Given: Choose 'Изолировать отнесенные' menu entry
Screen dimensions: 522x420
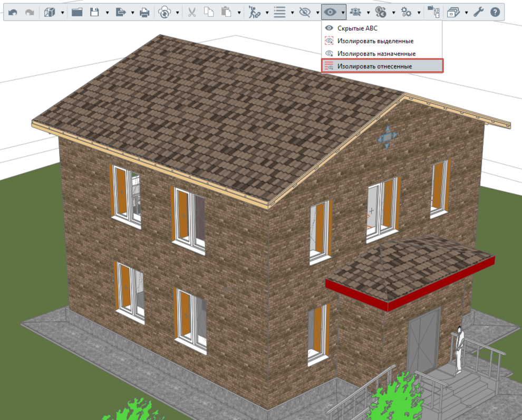Looking at the screenshot, I should 382,66.
